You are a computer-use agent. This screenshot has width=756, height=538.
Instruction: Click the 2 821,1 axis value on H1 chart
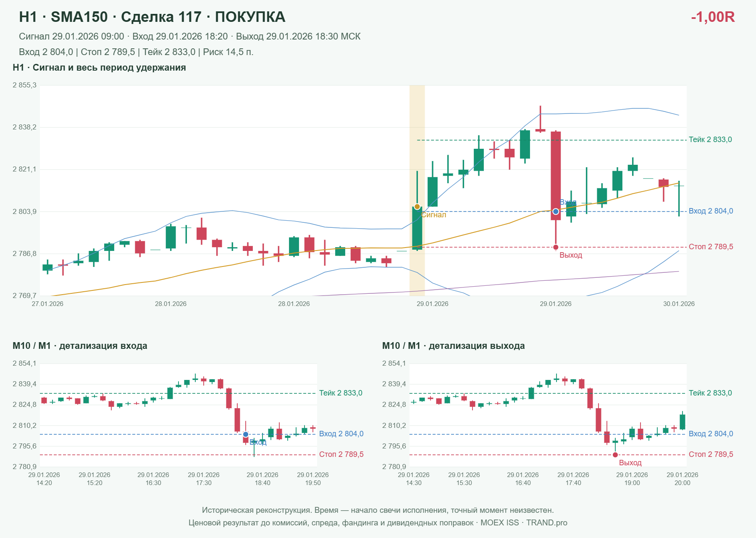(x=24, y=169)
